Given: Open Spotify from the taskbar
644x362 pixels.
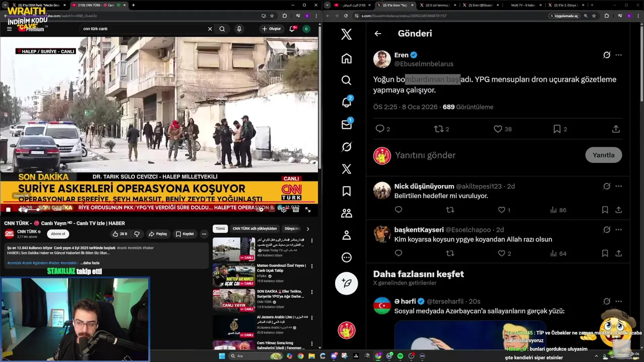Looking at the screenshot, I should coord(400,356).
